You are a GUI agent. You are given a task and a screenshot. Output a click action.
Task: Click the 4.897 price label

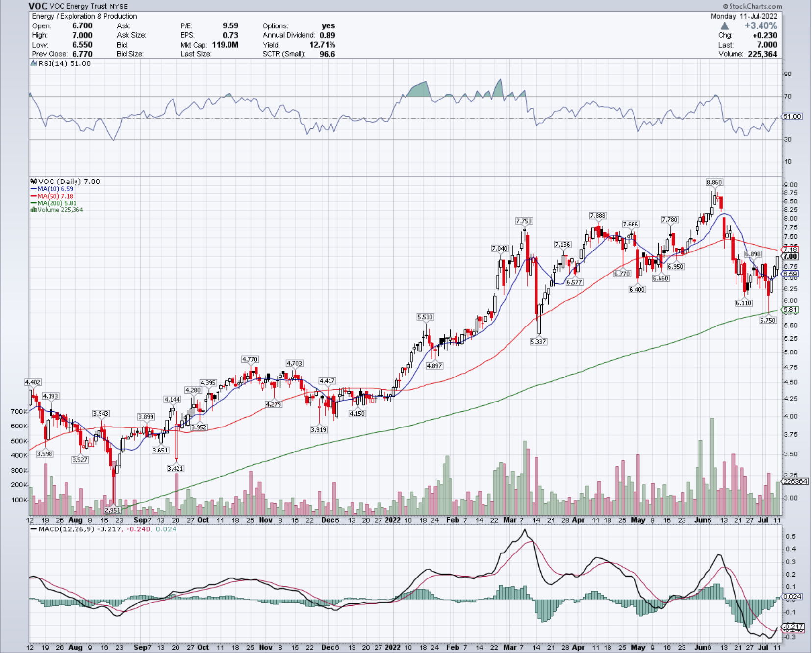pyautogui.click(x=434, y=366)
